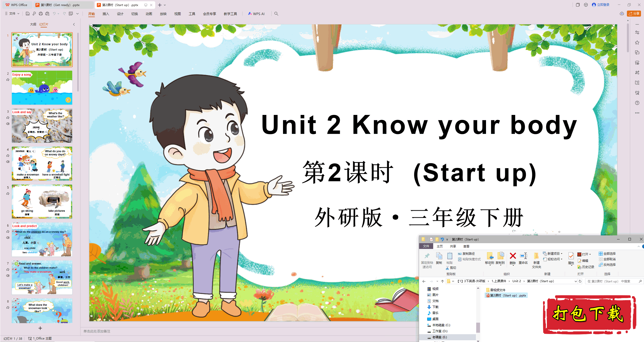Click Unit 2 in Explorer breadcrumb
Viewport: 644px width, 342px height.
click(x=516, y=281)
